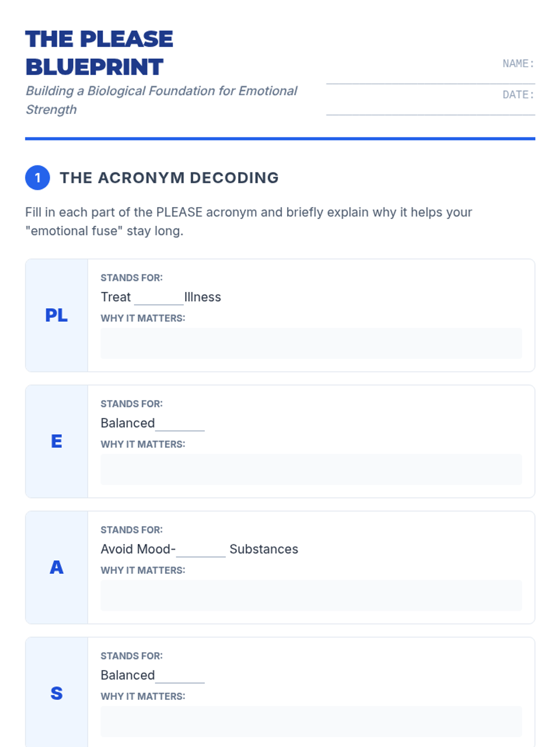Click the A Why It Matters box
The width and height of the screenshot is (560, 747).
pos(311,595)
